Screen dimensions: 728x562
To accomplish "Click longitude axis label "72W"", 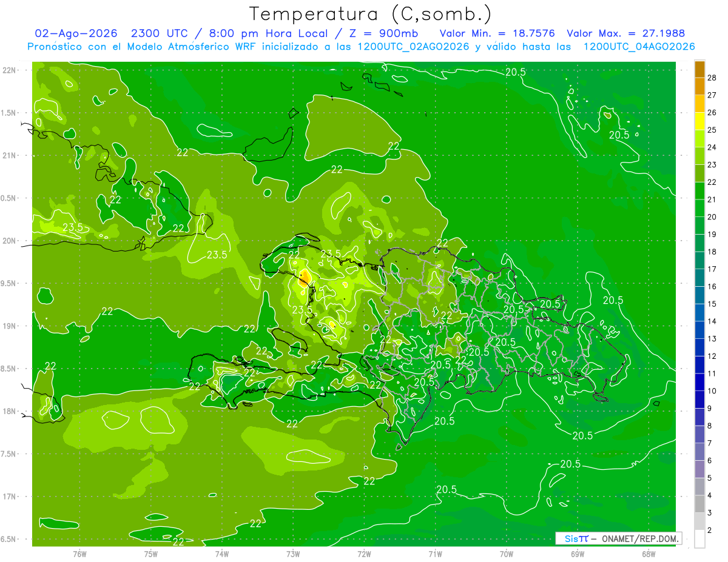I will coord(364,554).
